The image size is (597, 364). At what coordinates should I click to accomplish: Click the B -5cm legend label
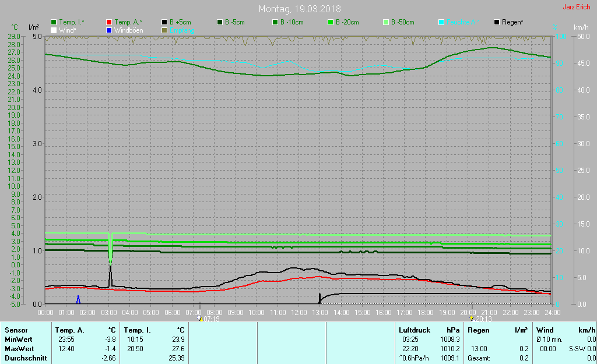[236, 22]
